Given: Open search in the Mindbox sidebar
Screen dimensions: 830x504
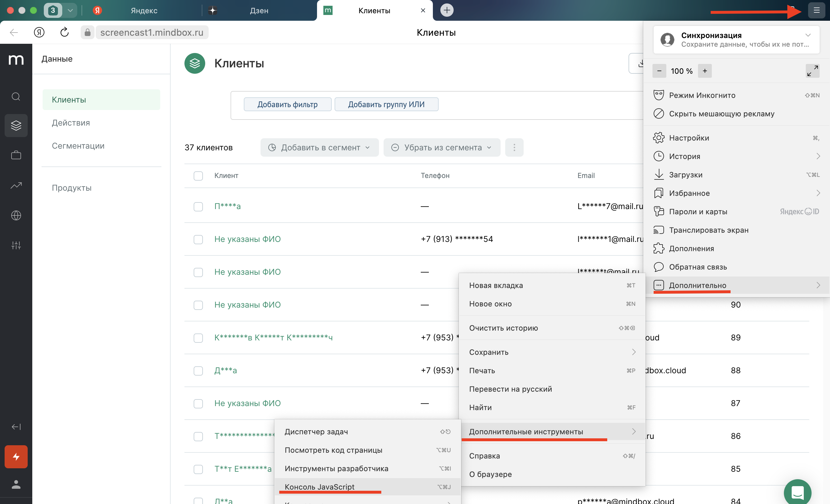Looking at the screenshot, I should click(16, 97).
